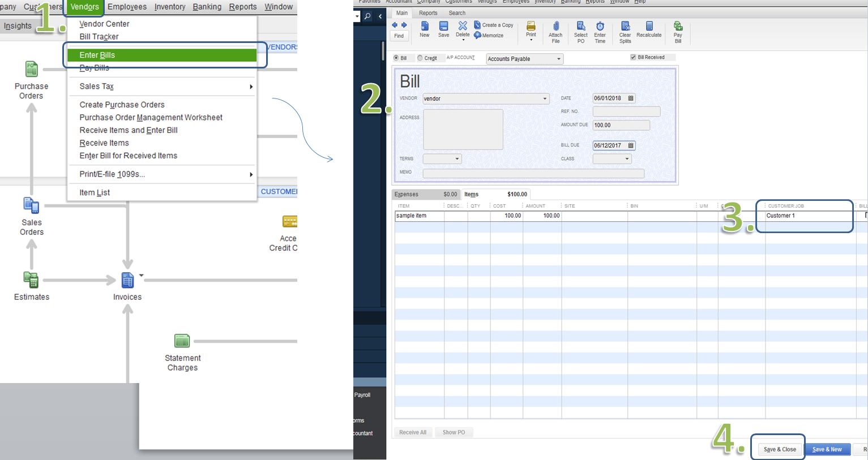Click the Print toolbar icon

tap(531, 26)
